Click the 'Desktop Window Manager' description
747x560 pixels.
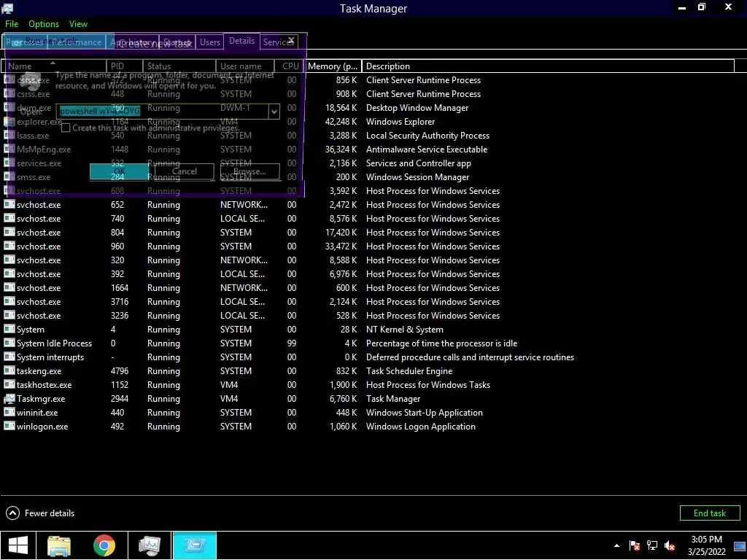tap(417, 108)
